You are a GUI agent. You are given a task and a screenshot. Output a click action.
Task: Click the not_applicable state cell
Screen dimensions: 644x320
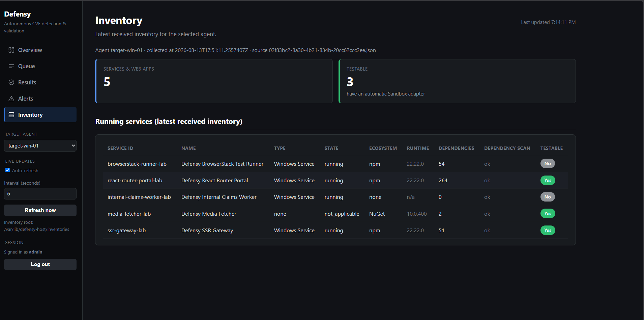coord(342,214)
